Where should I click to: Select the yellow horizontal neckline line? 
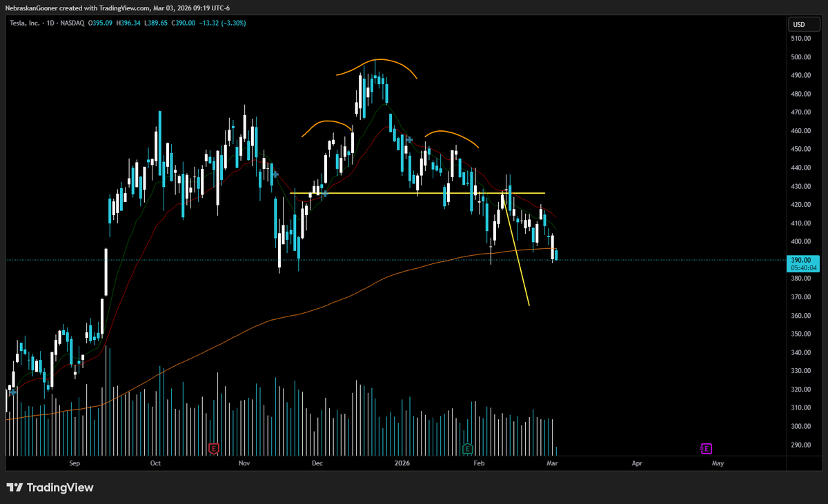417,193
